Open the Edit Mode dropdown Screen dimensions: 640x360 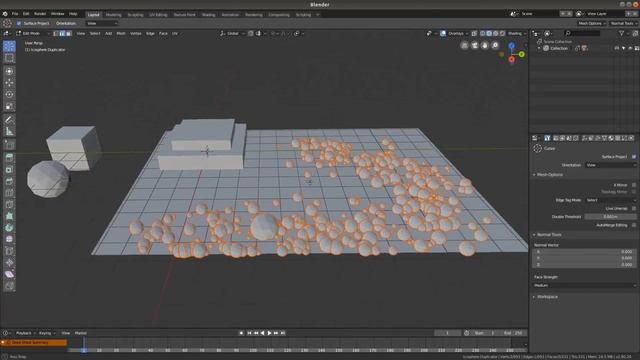[33, 33]
